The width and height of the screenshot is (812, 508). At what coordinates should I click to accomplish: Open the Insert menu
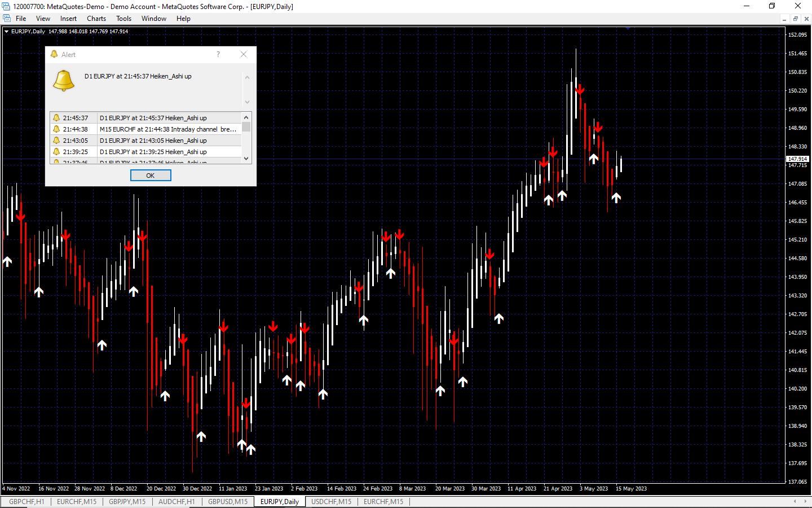coord(68,19)
